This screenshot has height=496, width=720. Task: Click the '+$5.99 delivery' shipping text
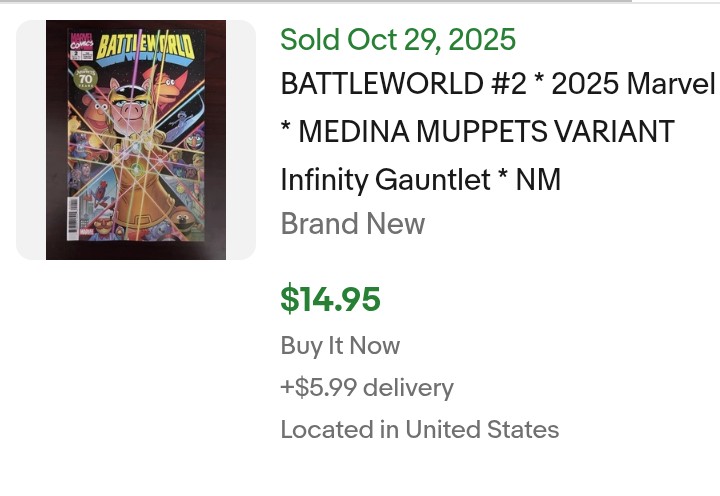[x=367, y=388]
